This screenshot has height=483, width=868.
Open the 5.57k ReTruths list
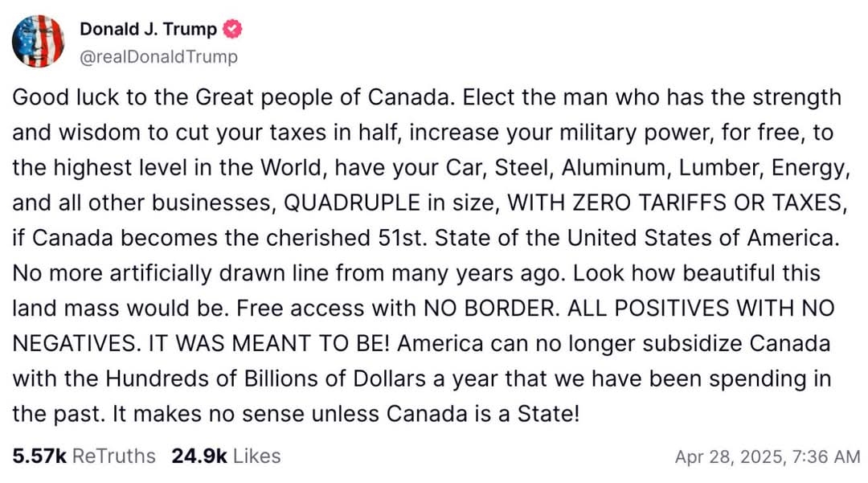tap(84, 456)
